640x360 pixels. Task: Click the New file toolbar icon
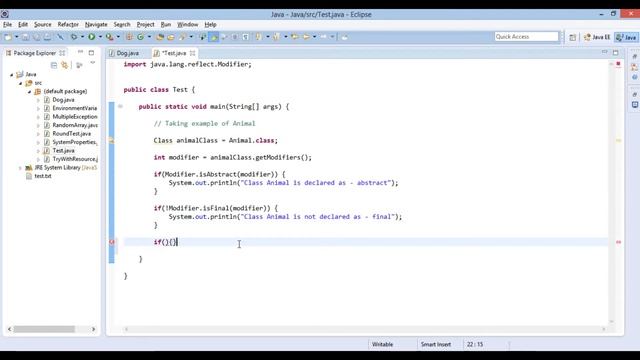coord(8,37)
